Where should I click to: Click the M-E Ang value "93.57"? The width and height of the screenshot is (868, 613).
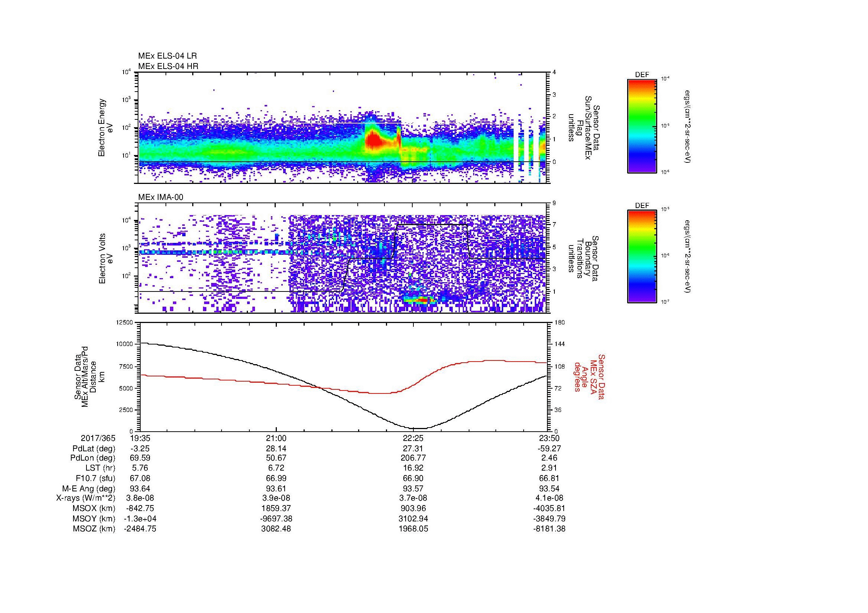[413, 489]
